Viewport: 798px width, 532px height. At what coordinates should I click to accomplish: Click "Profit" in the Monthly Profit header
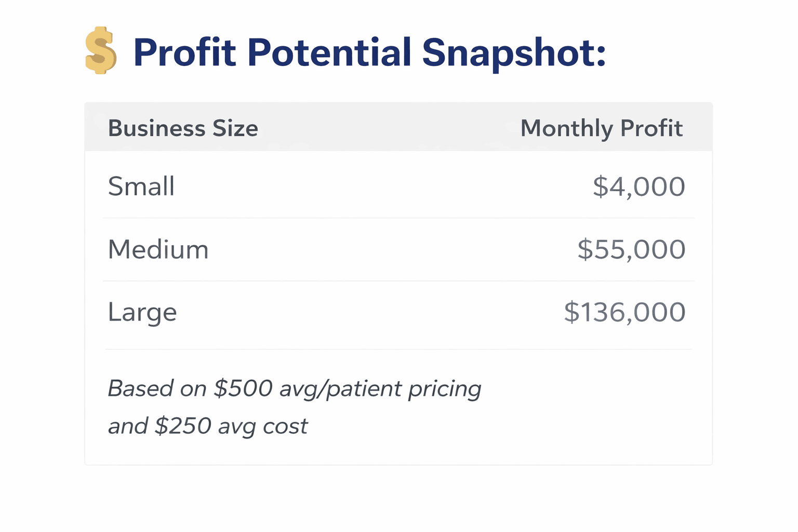tap(651, 128)
